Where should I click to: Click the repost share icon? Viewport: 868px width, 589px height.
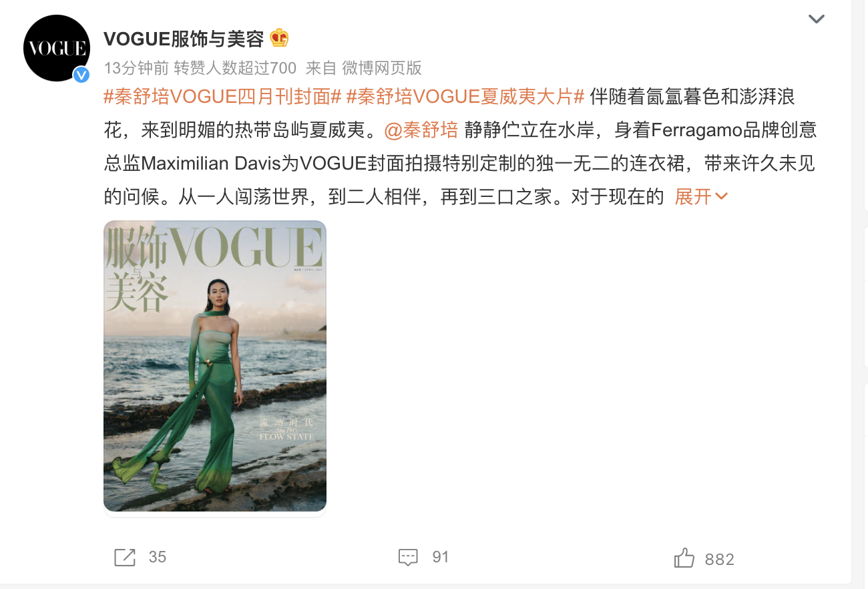[x=125, y=557]
